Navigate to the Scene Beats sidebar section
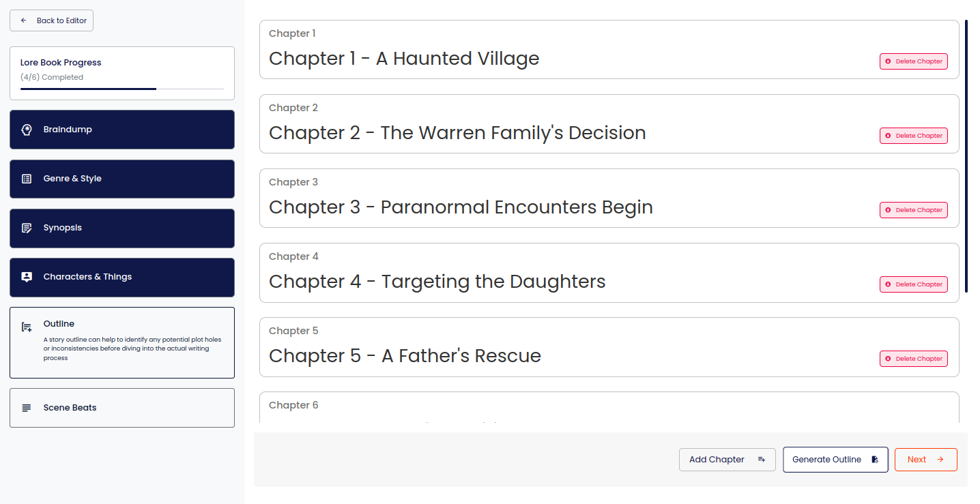This screenshot has height=504, width=980. point(121,407)
